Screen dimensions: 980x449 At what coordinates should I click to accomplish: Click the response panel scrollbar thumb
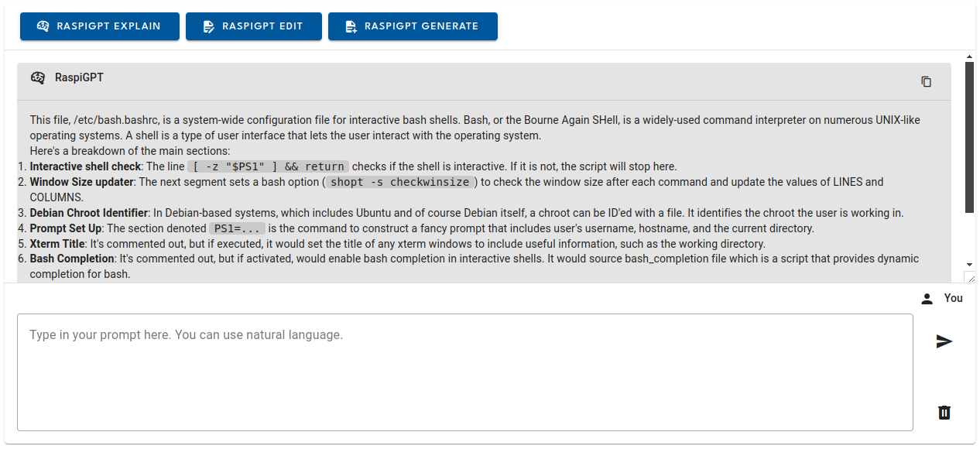pos(969,137)
